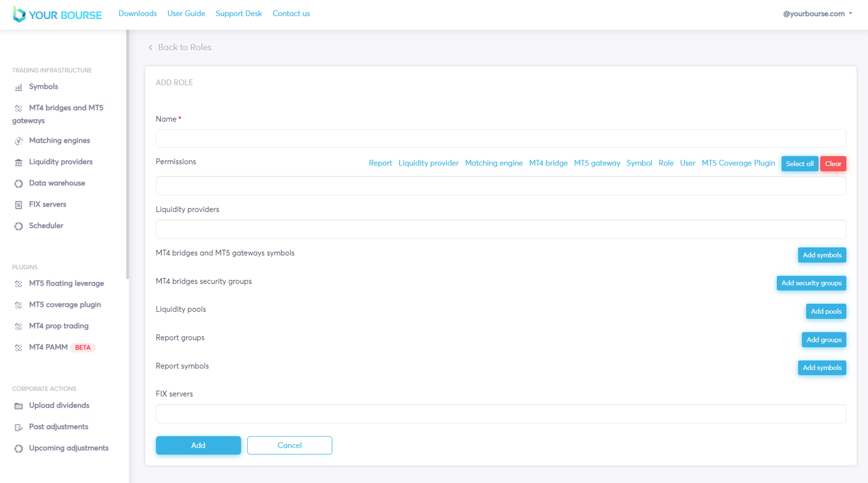
Task: Open MT4 PAMM BETA in the sidebar
Action: tap(61, 347)
